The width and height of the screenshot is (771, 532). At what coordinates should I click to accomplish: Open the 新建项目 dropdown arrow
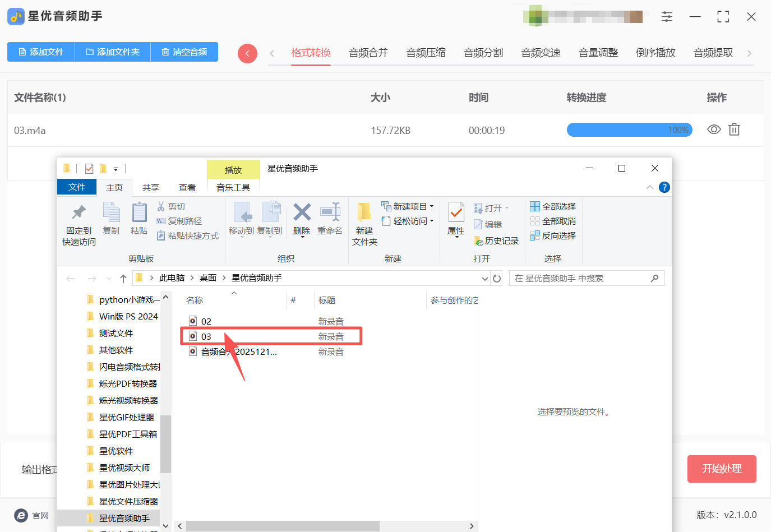(x=432, y=206)
